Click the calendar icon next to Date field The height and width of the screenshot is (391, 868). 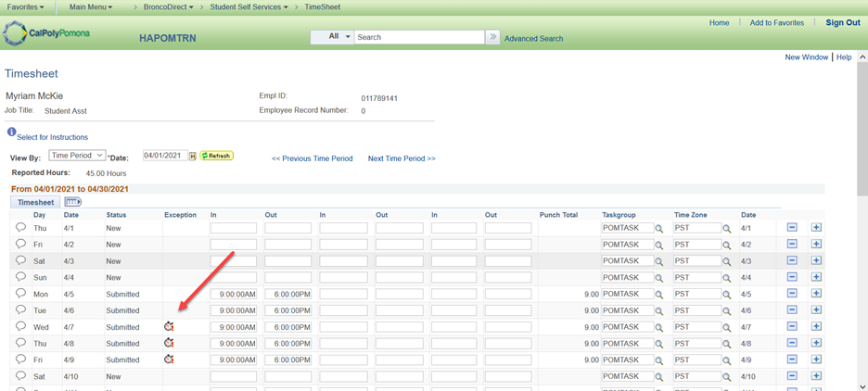point(193,157)
